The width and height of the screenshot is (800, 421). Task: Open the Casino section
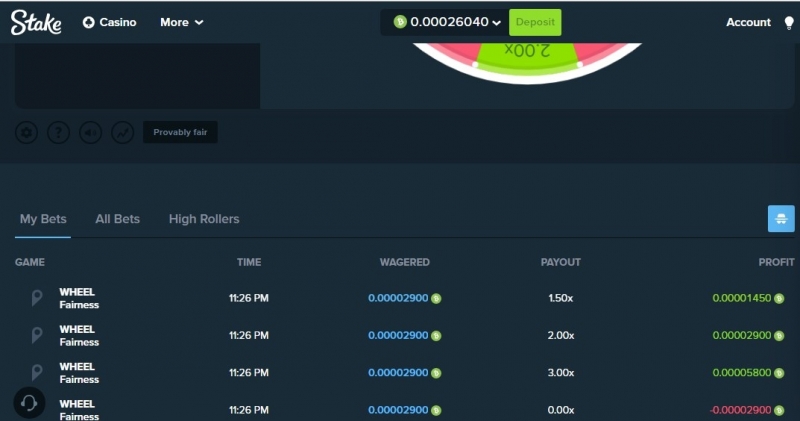(x=110, y=22)
